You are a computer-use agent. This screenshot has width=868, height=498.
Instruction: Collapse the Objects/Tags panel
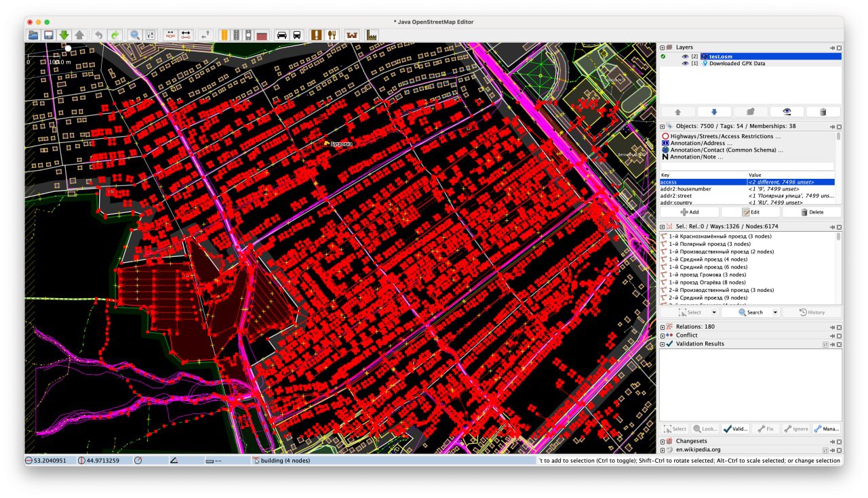663,126
